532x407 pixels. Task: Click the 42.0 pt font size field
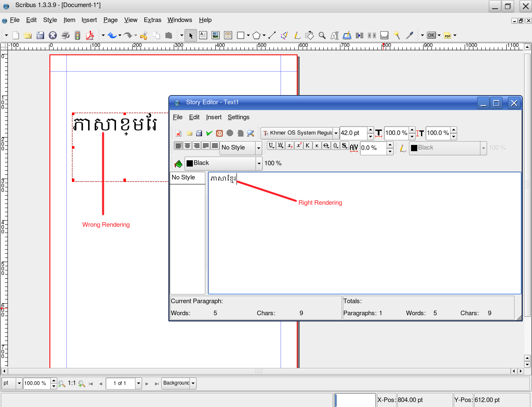pyautogui.click(x=353, y=133)
